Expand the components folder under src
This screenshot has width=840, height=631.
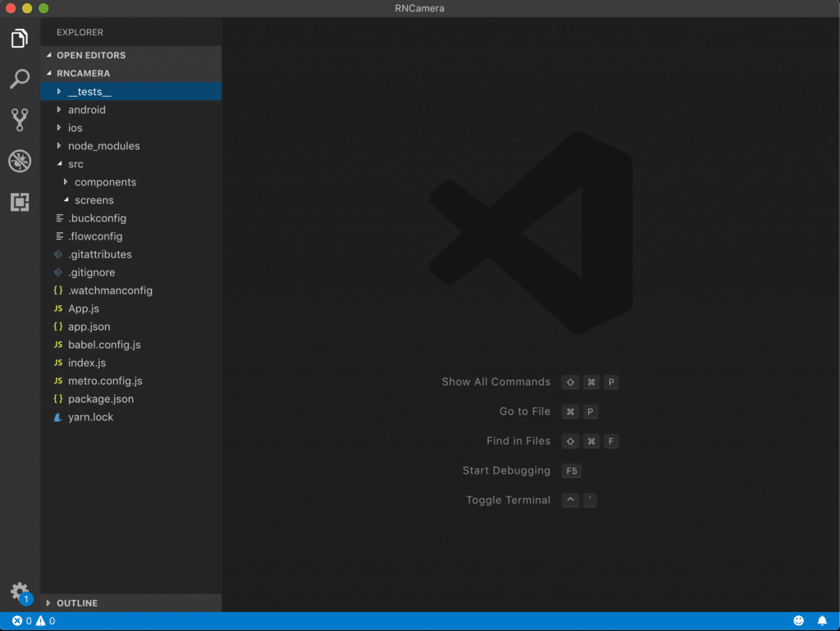105,182
